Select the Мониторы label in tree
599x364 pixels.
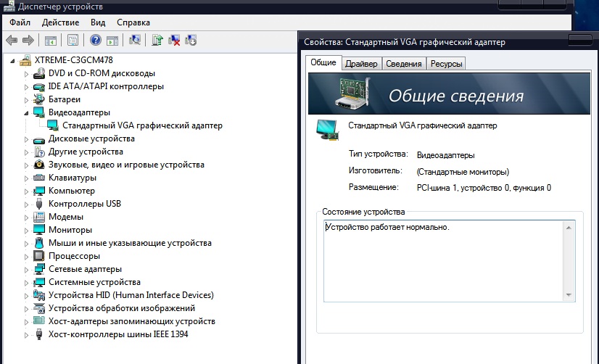tap(70, 230)
